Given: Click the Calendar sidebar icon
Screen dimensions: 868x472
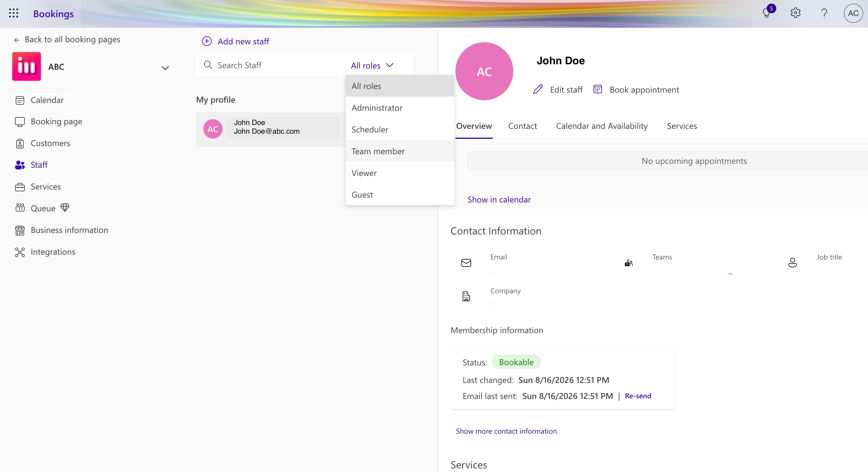Looking at the screenshot, I should point(20,100).
